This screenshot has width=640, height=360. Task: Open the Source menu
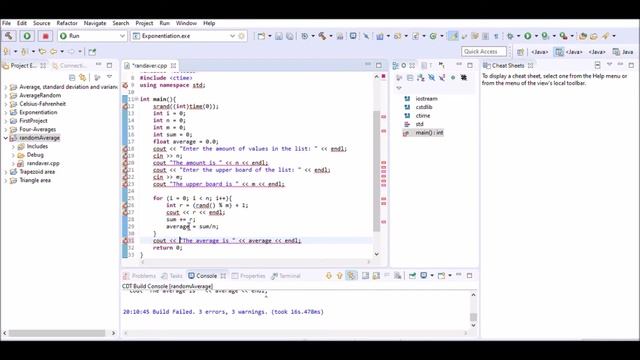click(42, 23)
